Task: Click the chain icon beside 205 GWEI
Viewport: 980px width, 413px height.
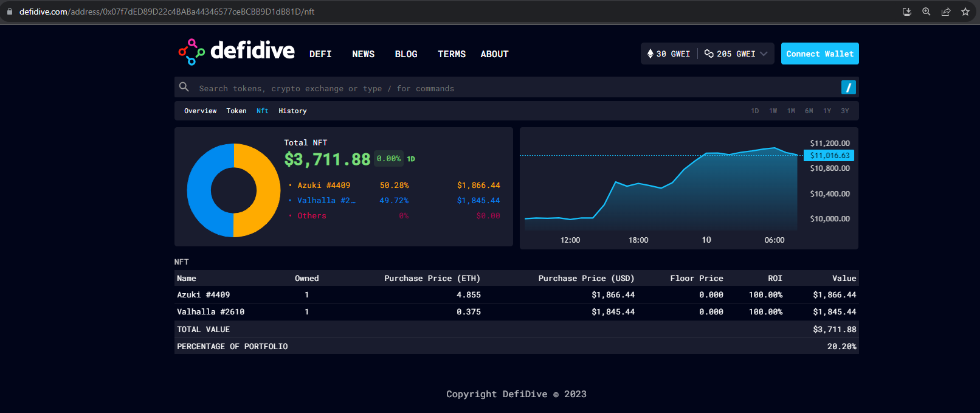Action: point(709,54)
